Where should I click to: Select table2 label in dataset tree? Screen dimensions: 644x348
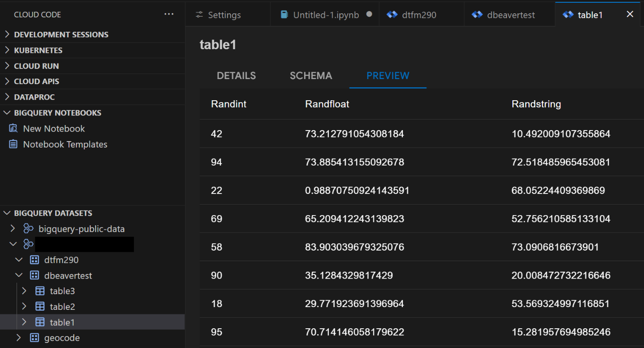point(62,307)
